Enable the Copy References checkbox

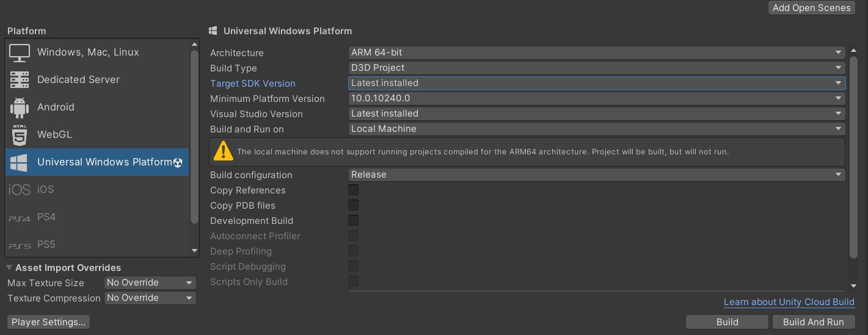tap(353, 190)
